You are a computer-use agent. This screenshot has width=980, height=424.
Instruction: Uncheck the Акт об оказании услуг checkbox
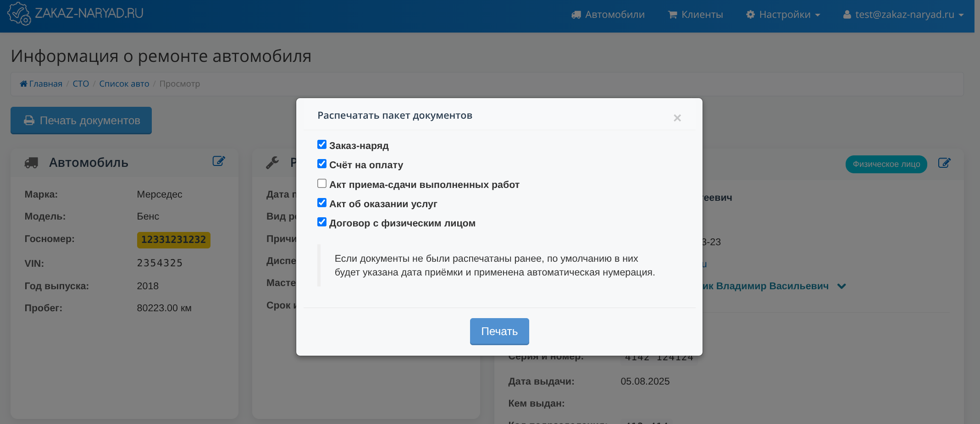pyautogui.click(x=322, y=203)
